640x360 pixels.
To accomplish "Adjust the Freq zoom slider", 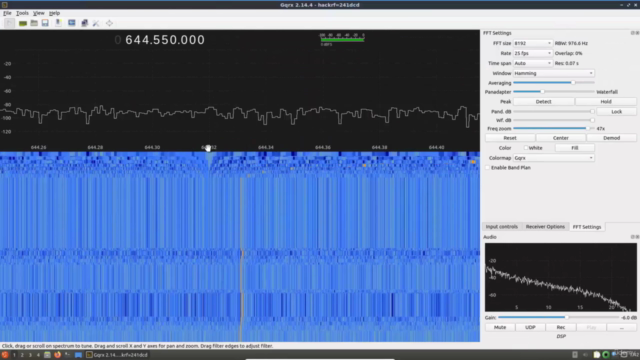I will [553, 129].
